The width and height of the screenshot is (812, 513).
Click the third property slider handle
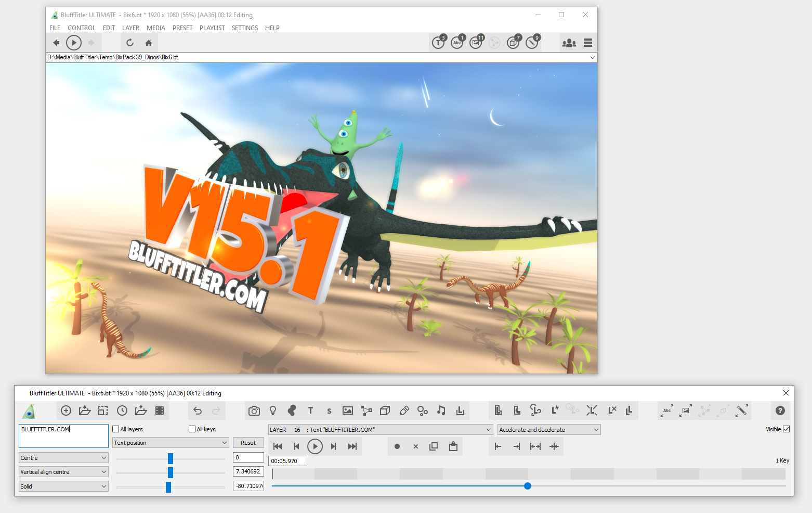coord(168,487)
